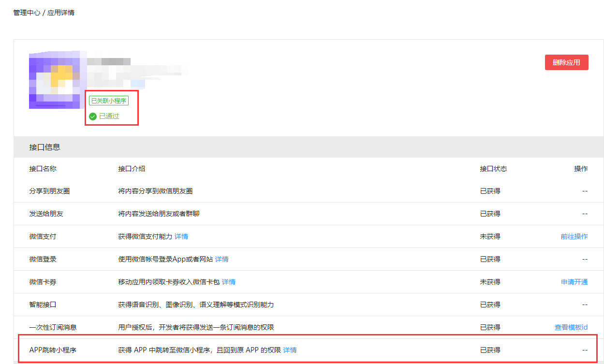Click description 将内容分享到微信朋友圈
This screenshot has height=364, width=604.
click(x=155, y=191)
